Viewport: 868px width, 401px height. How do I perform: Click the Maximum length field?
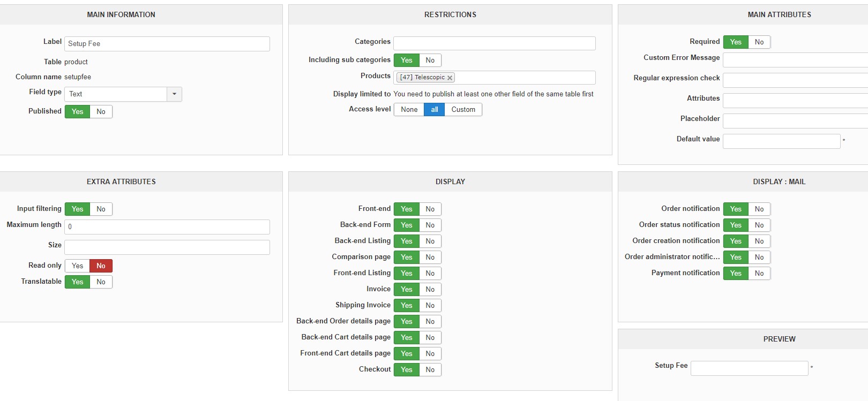[167, 226]
